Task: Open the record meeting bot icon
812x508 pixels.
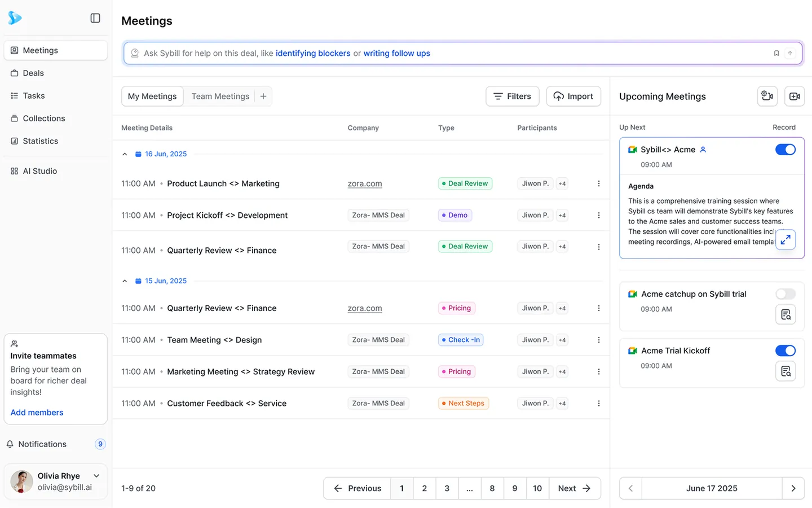Action: coord(767,96)
